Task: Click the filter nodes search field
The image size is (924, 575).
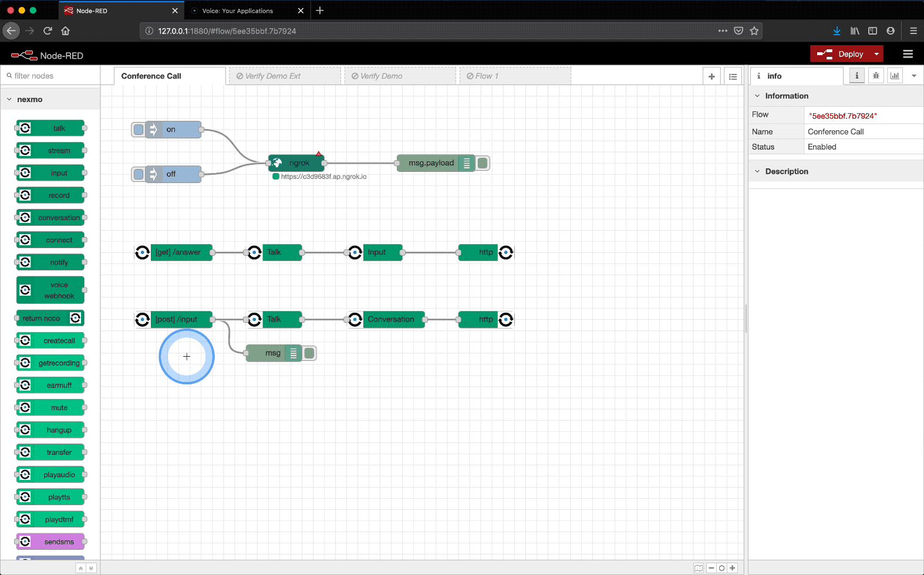Action: pyautogui.click(x=53, y=76)
